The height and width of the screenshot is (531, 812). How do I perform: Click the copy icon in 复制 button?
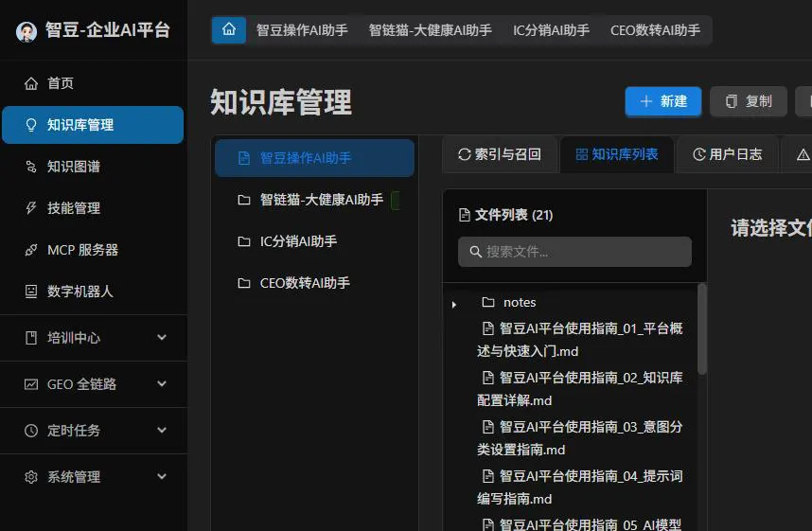pyautogui.click(x=731, y=101)
